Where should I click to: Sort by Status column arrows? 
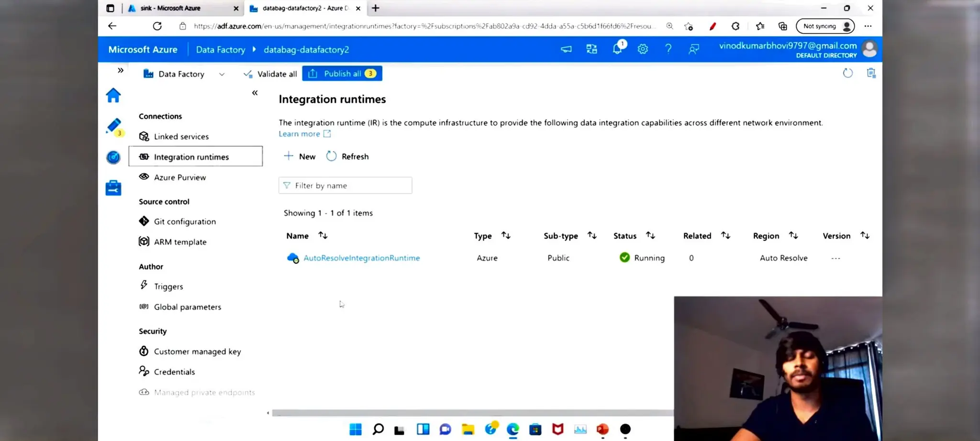[x=650, y=235]
